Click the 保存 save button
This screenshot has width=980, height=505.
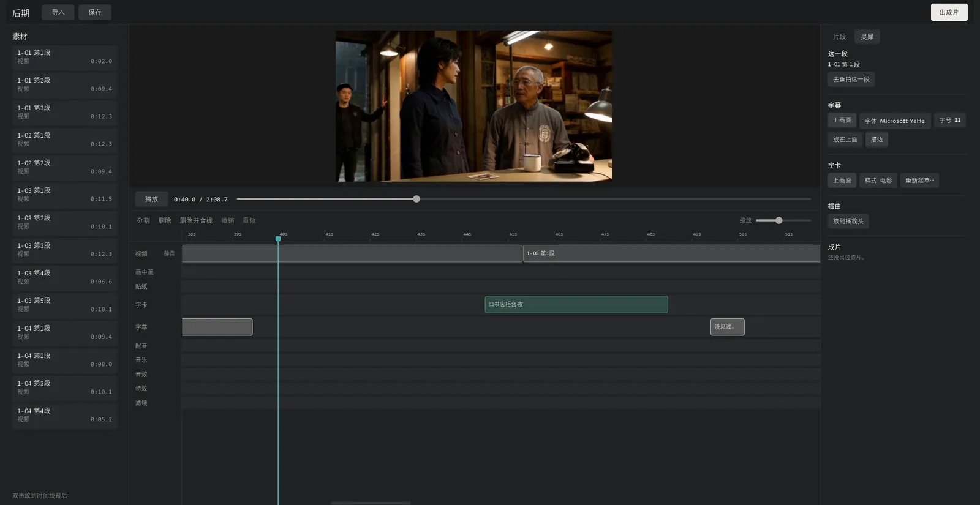coord(95,12)
